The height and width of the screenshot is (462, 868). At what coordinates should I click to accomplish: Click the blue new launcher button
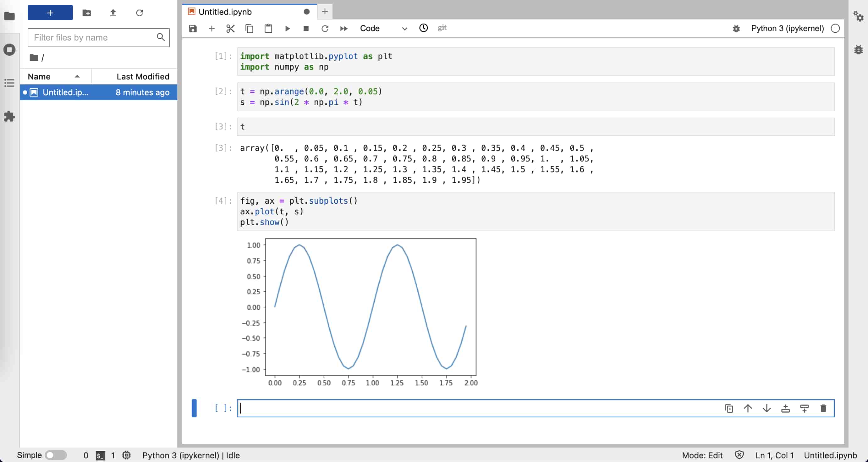[50, 13]
